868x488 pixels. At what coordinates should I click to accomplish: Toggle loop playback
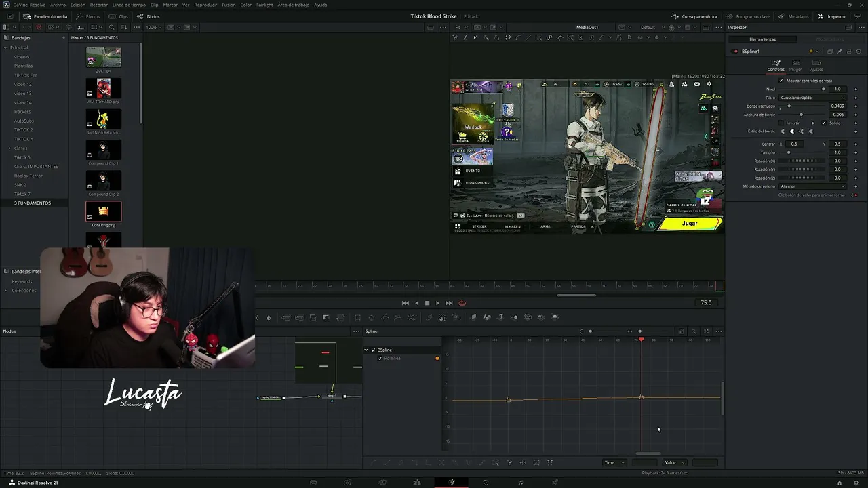[x=462, y=303]
